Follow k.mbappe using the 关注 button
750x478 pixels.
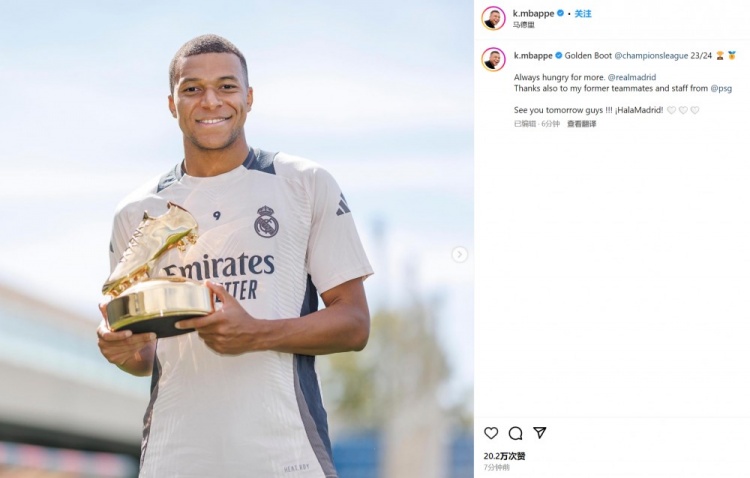coord(583,13)
